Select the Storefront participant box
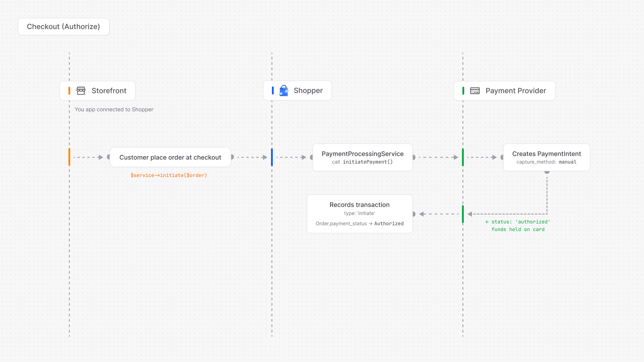 pyautogui.click(x=97, y=91)
